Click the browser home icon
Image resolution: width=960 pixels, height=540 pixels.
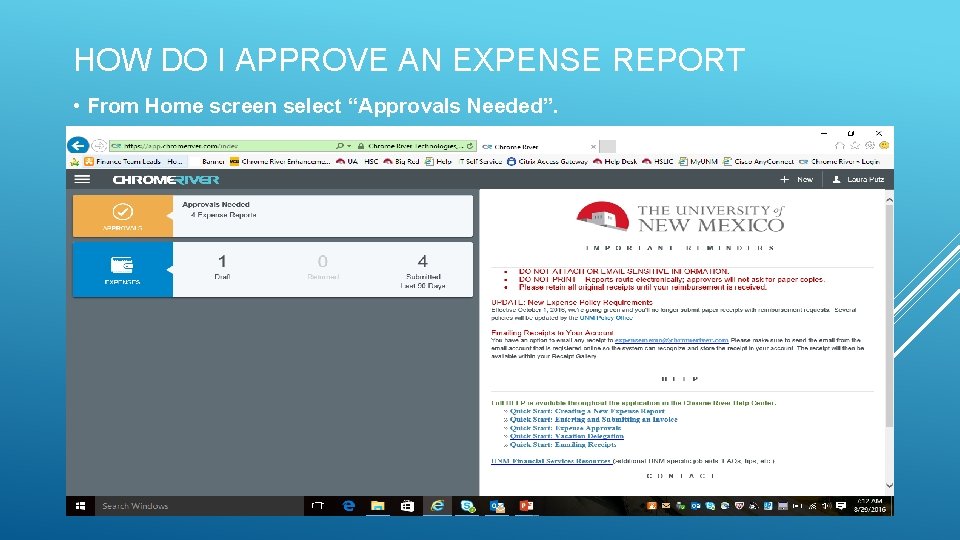coord(839,146)
